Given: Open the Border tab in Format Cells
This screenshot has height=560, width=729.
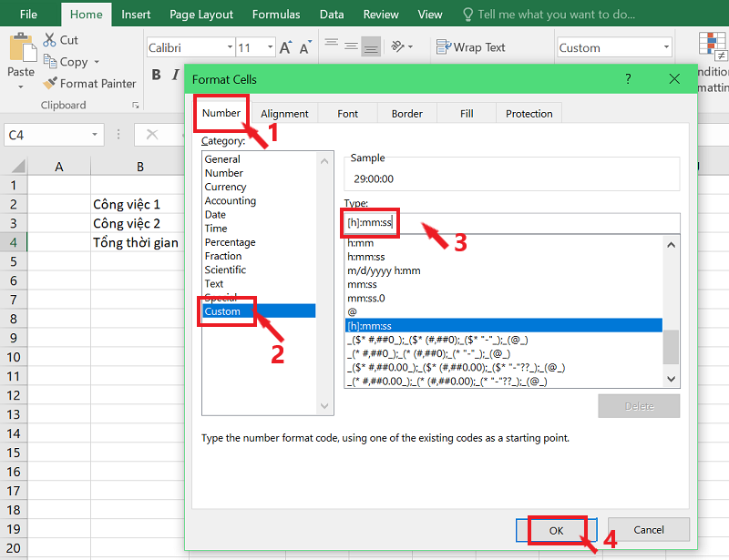Looking at the screenshot, I should [406, 113].
